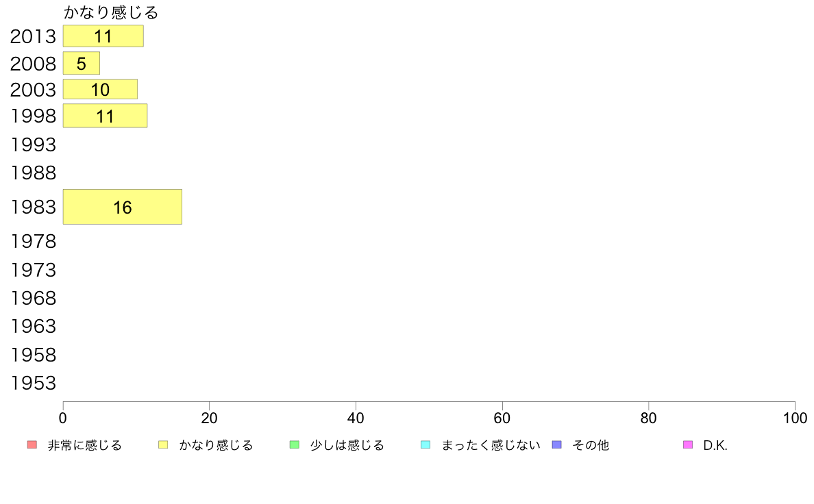Viewport: 814px width, 504px height.
Task: Click the 40 axis tick label
Action: tap(356, 418)
